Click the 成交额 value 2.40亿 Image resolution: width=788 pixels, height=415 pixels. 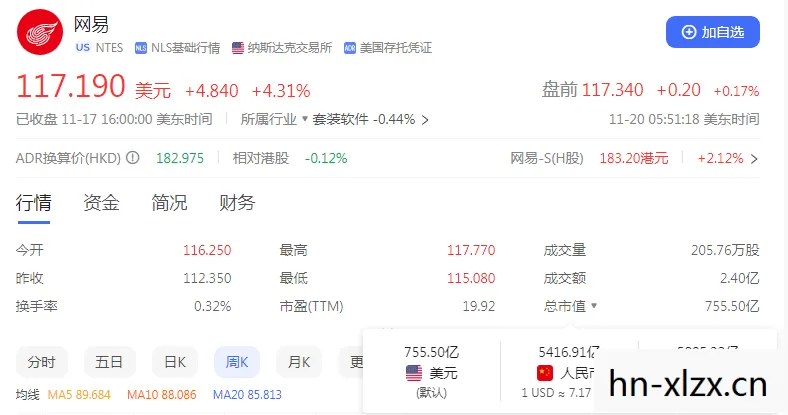(x=740, y=278)
